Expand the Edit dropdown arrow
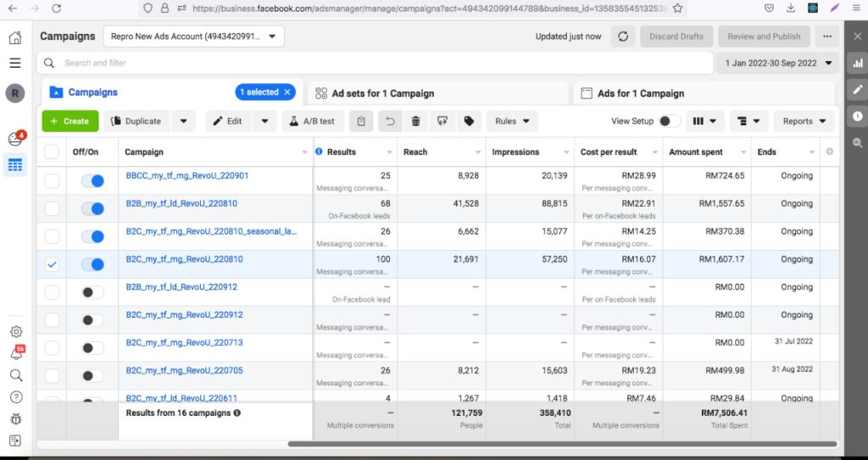Image resolution: width=868 pixels, height=460 pixels. 265,121
